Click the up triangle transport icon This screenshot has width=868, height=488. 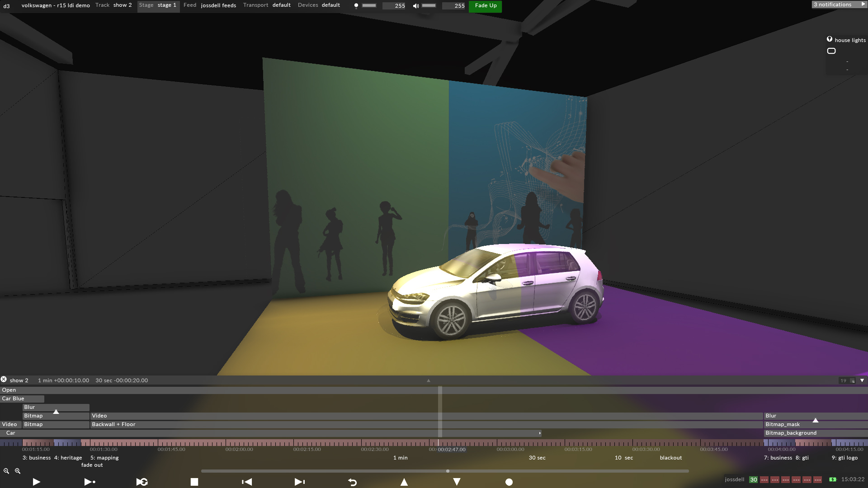(x=404, y=482)
